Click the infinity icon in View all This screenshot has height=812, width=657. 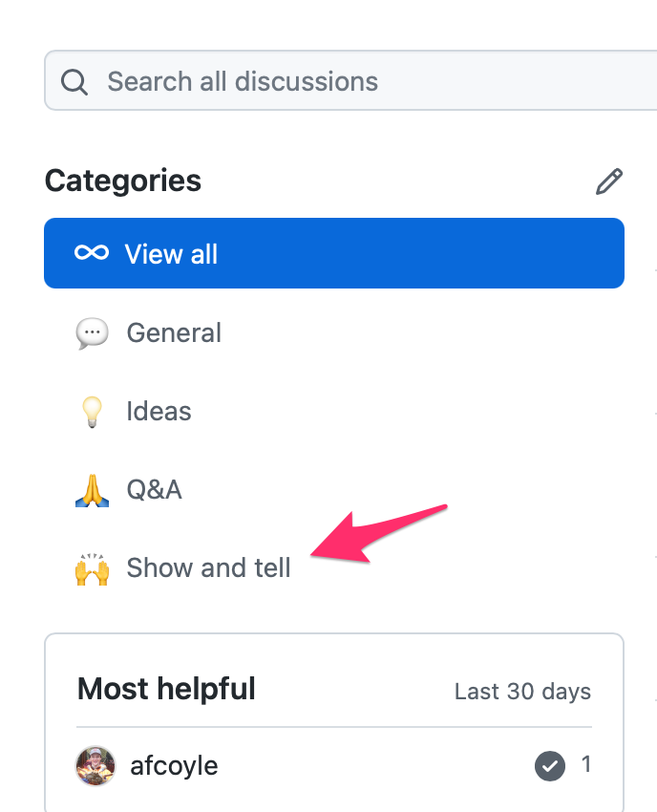[x=92, y=253]
